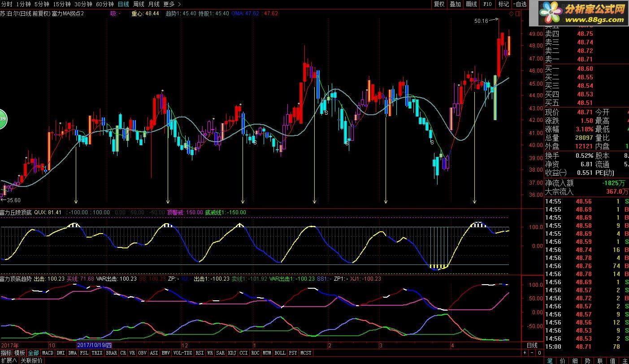
Task: Click the red square window icon in header
Action: click(x=518, y=14)
